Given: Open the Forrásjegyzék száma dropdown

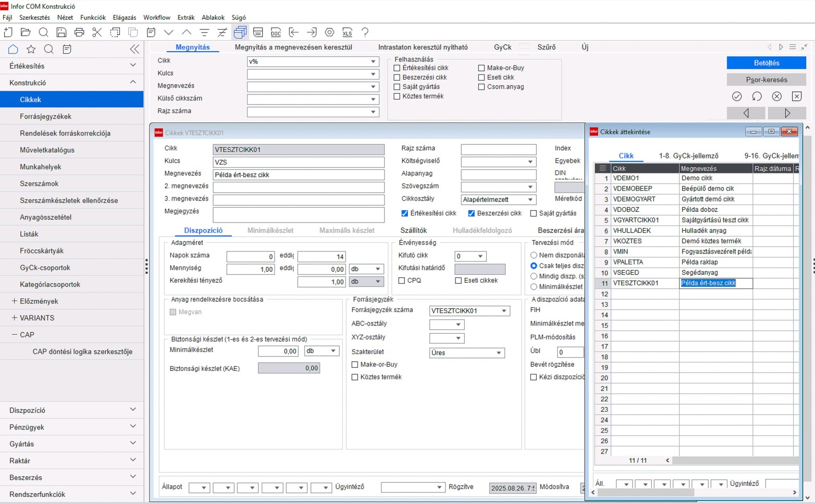Looking at the screenshot, I should (504, 311).
